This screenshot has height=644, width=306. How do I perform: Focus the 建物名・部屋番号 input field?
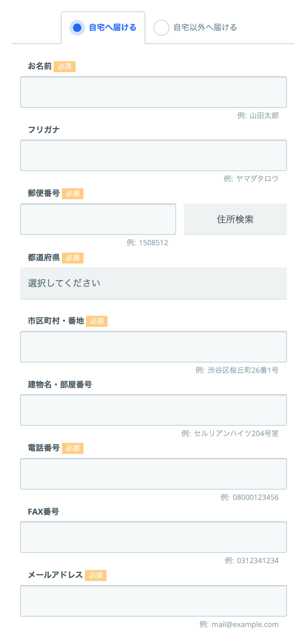coord(153,410)
